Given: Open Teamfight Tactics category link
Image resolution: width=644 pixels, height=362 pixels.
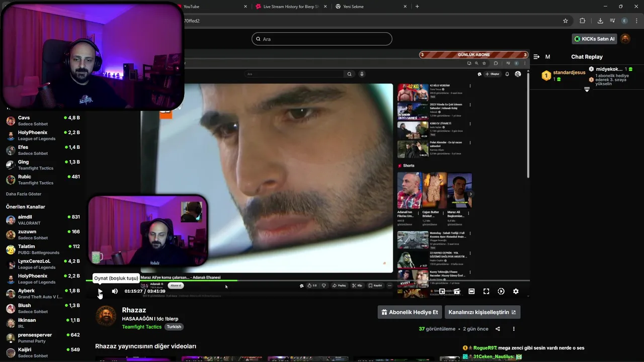Looking at the screenshot, I should (142, 327).
